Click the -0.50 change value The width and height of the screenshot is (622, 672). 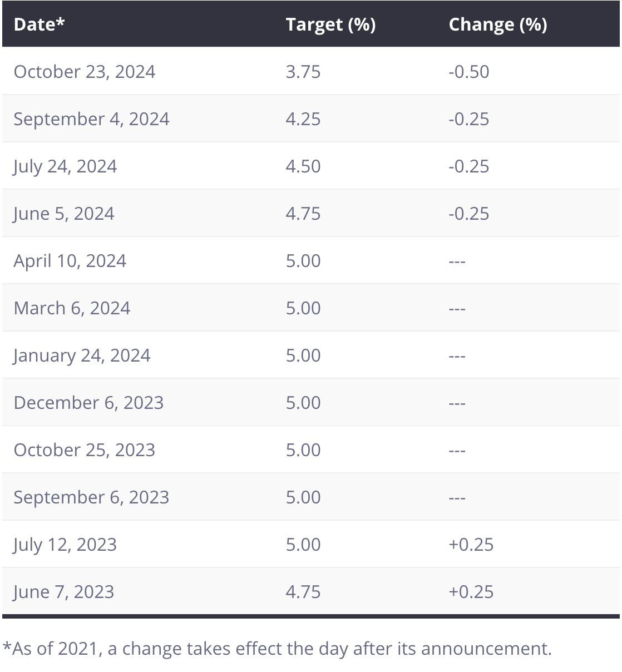pos(468,72)
